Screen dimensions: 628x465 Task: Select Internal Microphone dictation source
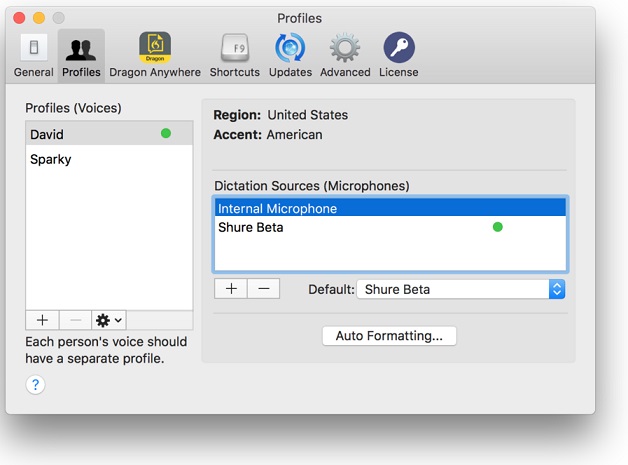pos(390,208)
